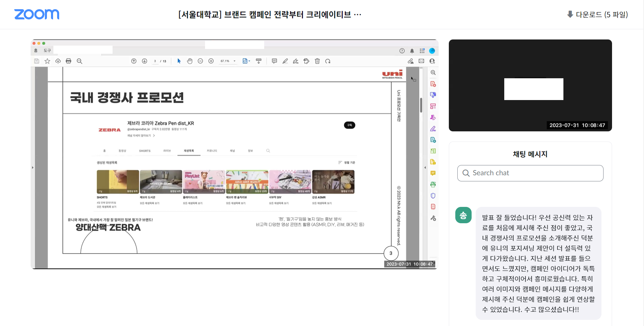Click the email envelope icon
The image size is (644, 326).
[421, 61]
